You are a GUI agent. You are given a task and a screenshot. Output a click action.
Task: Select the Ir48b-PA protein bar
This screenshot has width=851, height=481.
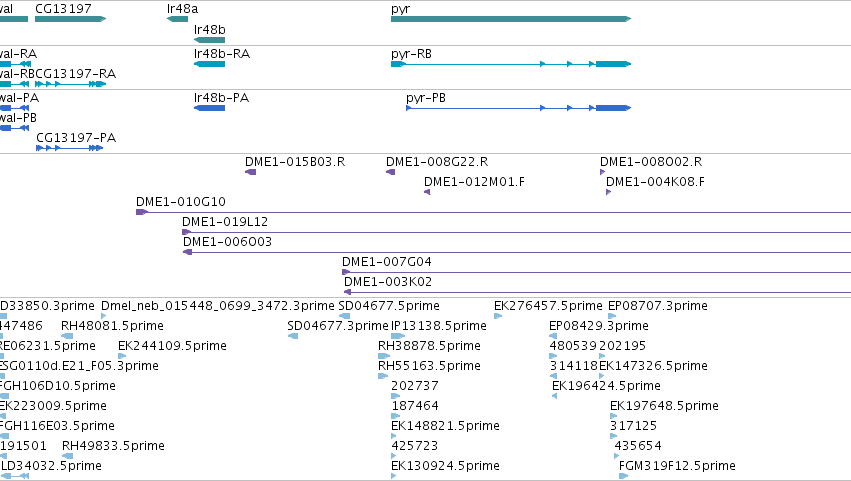click(x=209, y=108)
